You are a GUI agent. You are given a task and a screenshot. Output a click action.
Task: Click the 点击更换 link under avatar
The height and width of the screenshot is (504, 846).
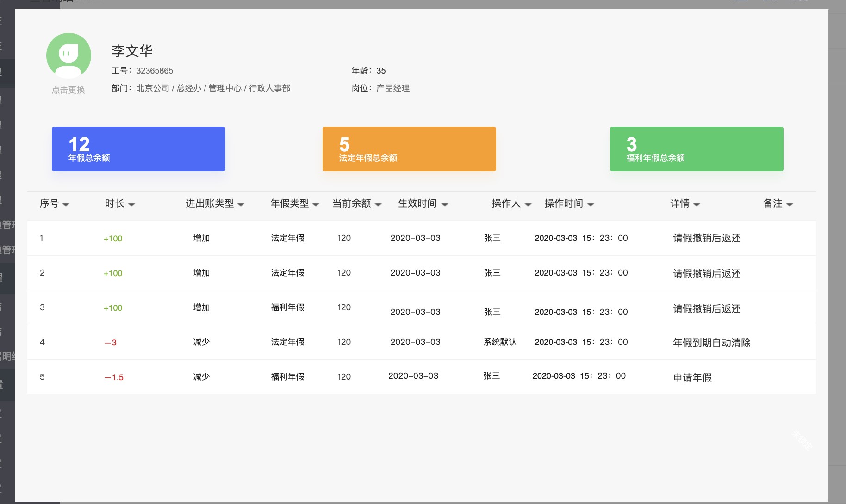click(68, 90)
